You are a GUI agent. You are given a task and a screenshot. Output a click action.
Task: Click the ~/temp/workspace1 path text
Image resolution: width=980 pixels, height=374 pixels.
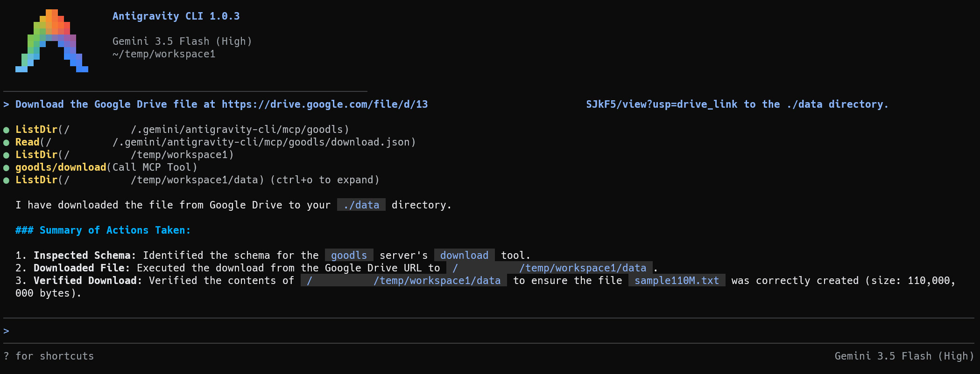coord(164,54)
